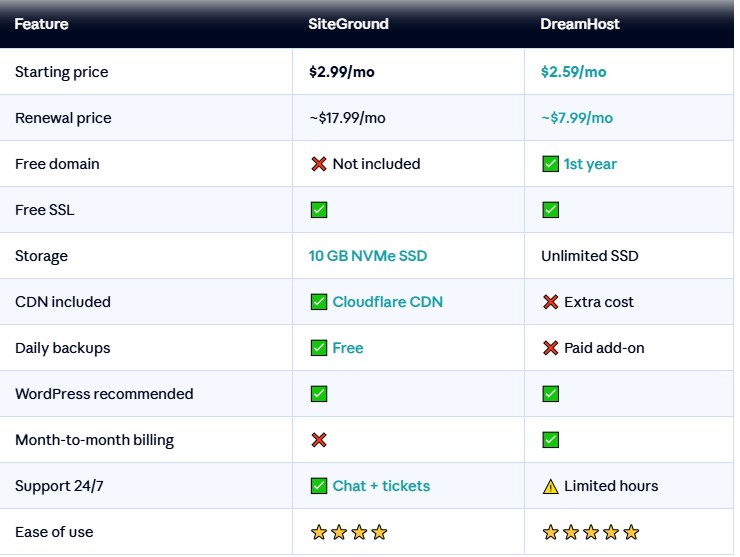Click the 'Renewal price' row label
The width and height of the screenshot is (740, 557).
click(63, 118)
